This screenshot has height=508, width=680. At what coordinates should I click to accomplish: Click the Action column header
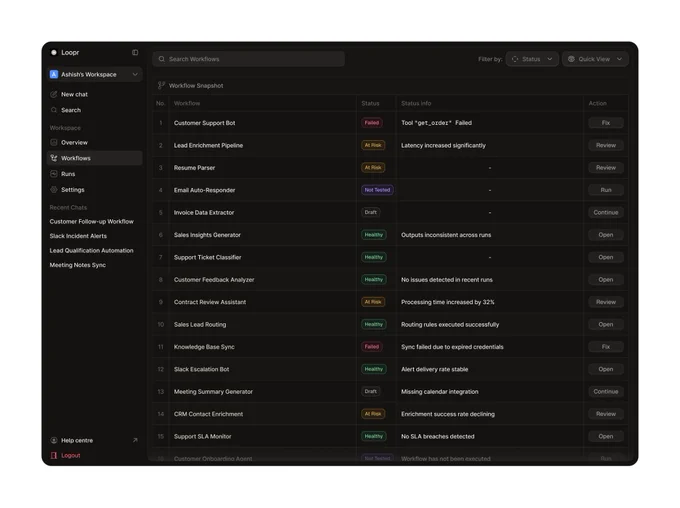598,103
